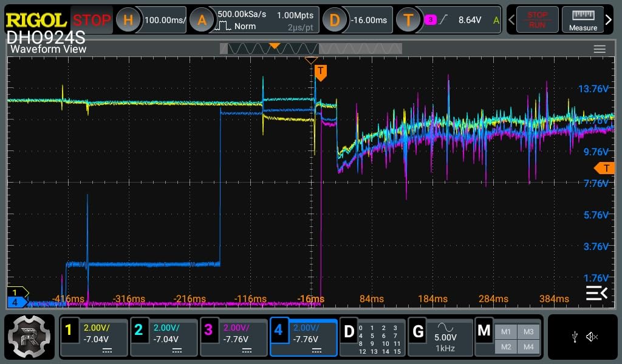Viewport: 622px width, 364px height.
Task: Go to previous toolbar page arrow
Action: 511,19
